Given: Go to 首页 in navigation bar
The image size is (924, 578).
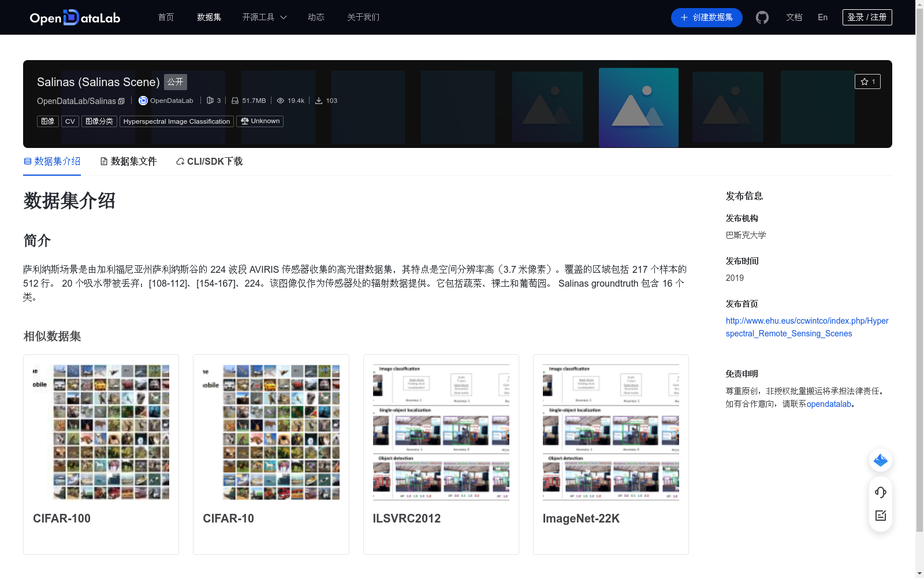Looking at the screenshot, I should click(166, 17).
